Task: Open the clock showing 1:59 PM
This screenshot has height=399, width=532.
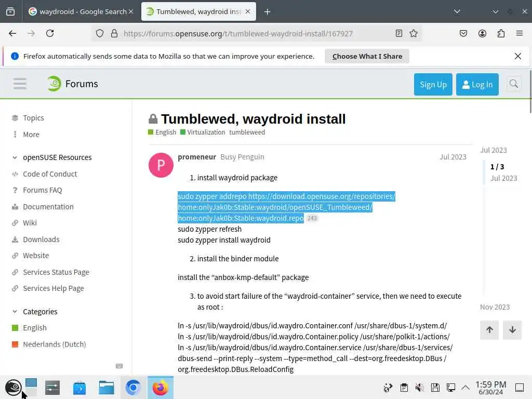Action: tap(490, 388)
